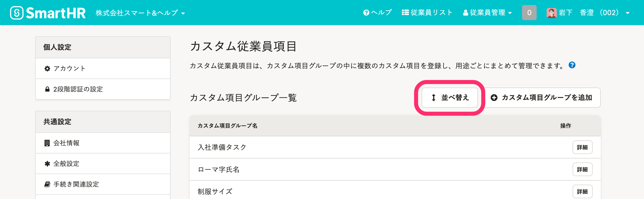
Task: Click the SmartHR logo icon
Action: coord(17,13)
